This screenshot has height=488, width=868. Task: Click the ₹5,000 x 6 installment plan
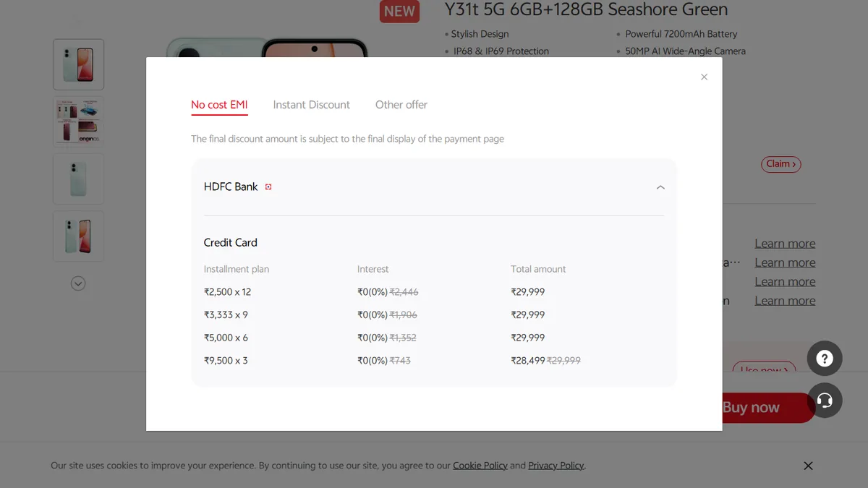click(226, 338)
